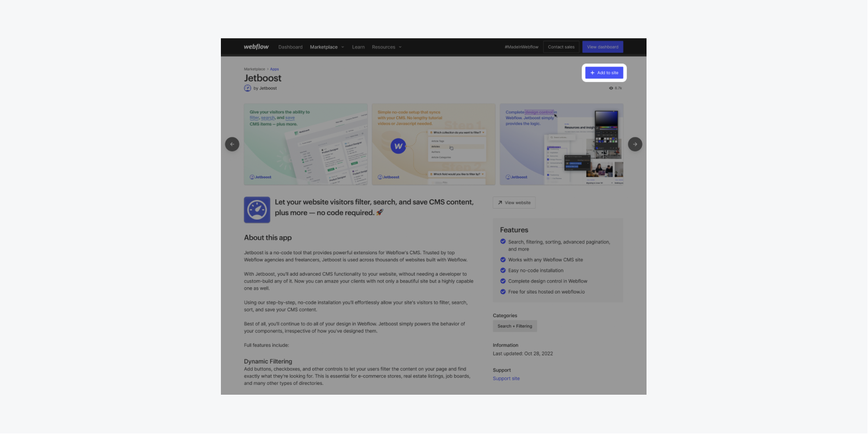Image resolution: width=868 pixels, height=434 pixels.
Task: Click the Jetboost author avatar icon
Action: (248, 88)
